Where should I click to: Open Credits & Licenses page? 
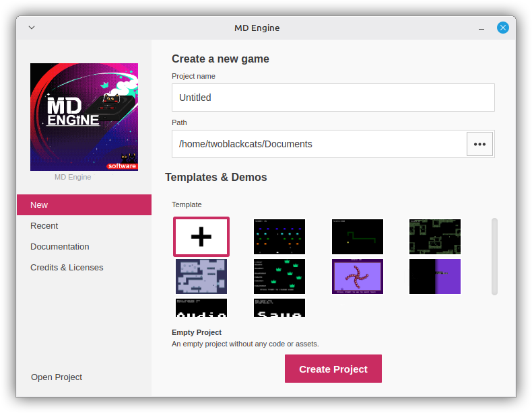[x=67, y=268]
